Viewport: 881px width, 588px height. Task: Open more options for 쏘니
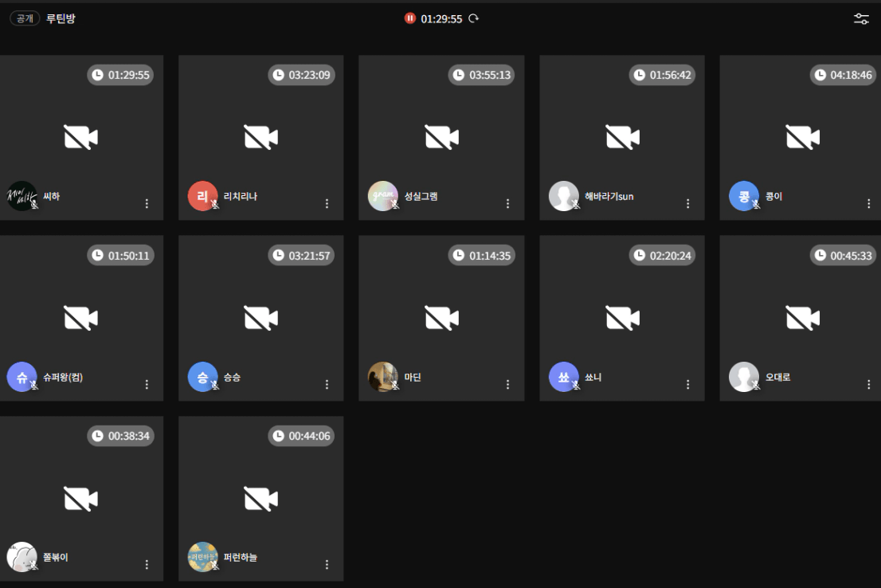[688, 385]
